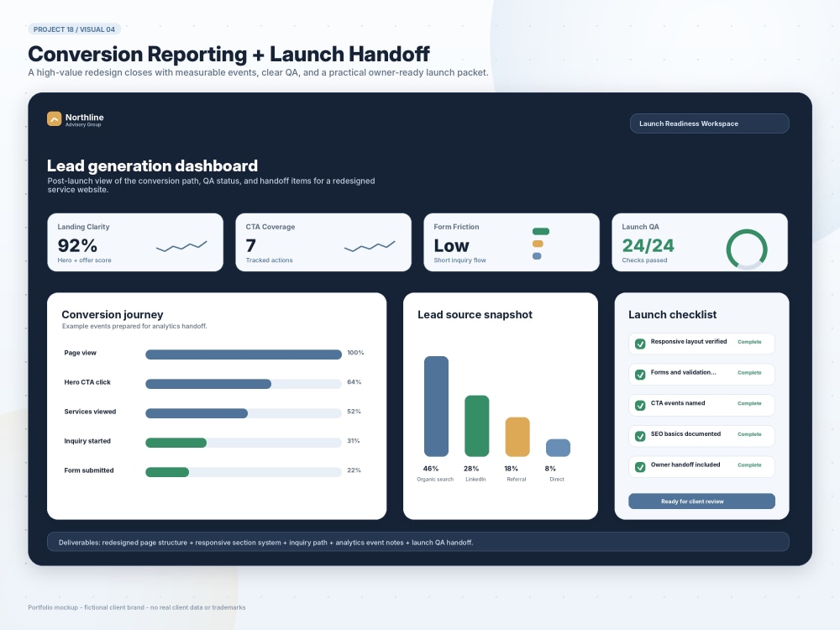Click the Portfolio mockup footer note

(x=137, y=607)
